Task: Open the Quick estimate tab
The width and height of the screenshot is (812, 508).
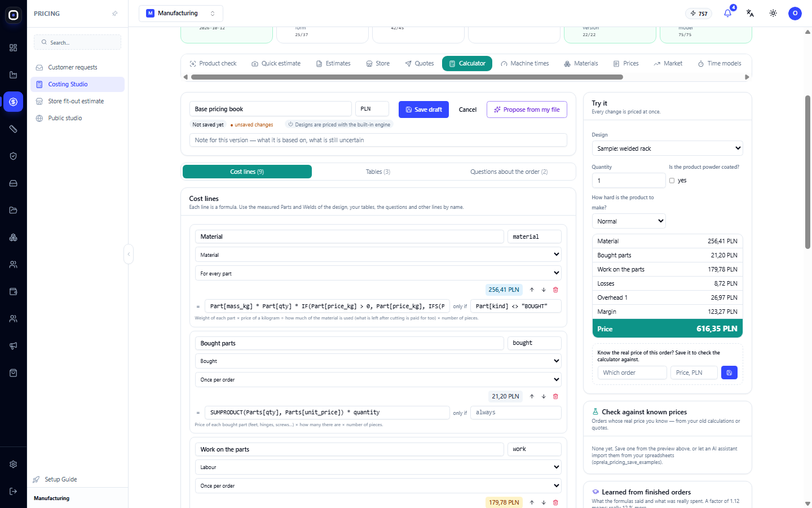Action: tap(276, 63)
